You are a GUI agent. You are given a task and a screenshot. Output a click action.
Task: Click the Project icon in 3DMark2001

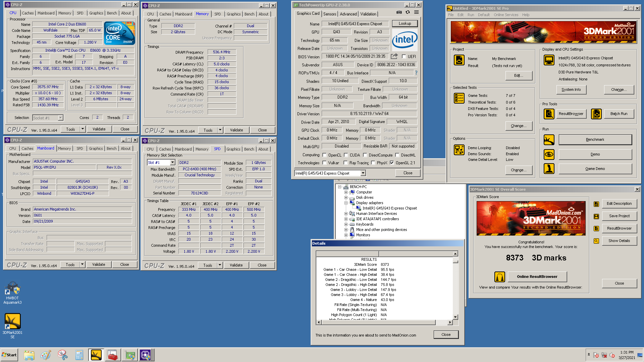point(459,60)
